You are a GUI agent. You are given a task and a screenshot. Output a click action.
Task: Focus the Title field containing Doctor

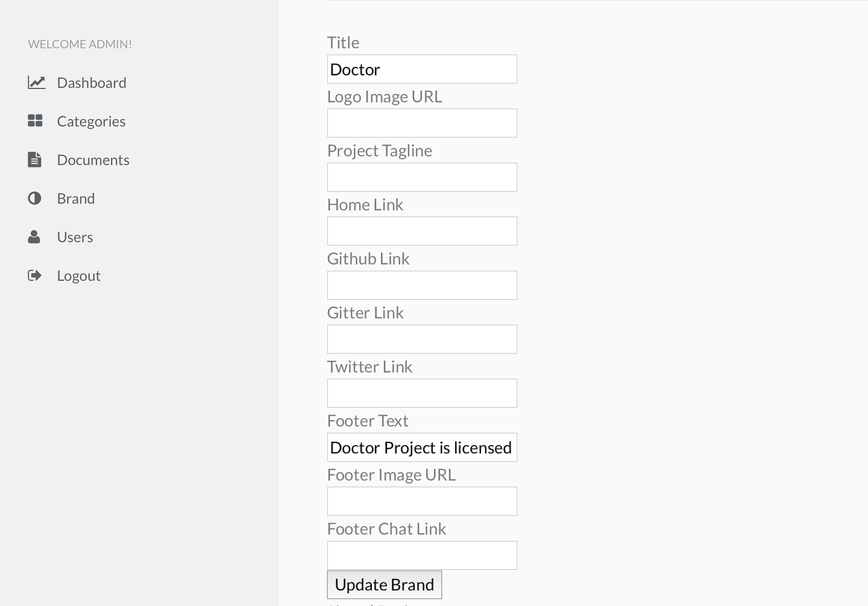pyautogui.click(x=422, y=69)
